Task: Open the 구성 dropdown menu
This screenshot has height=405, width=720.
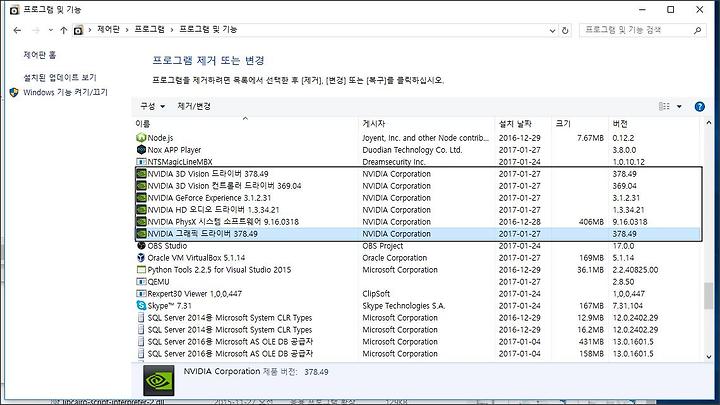Action: pos(152,106)
